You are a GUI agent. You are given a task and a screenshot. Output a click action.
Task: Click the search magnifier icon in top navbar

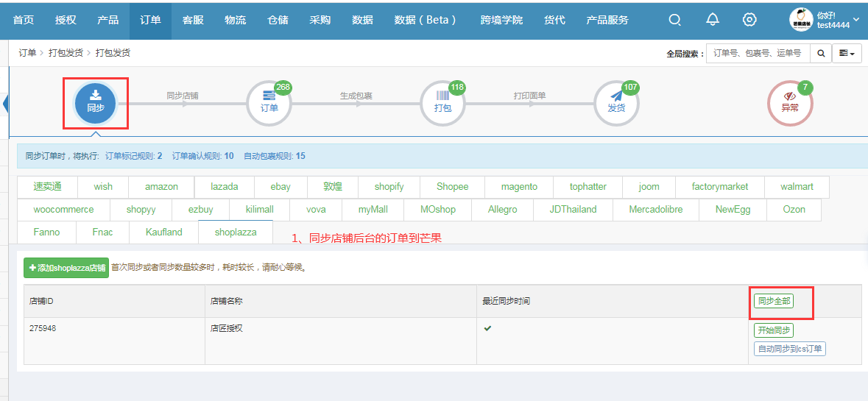click(674, 20)
